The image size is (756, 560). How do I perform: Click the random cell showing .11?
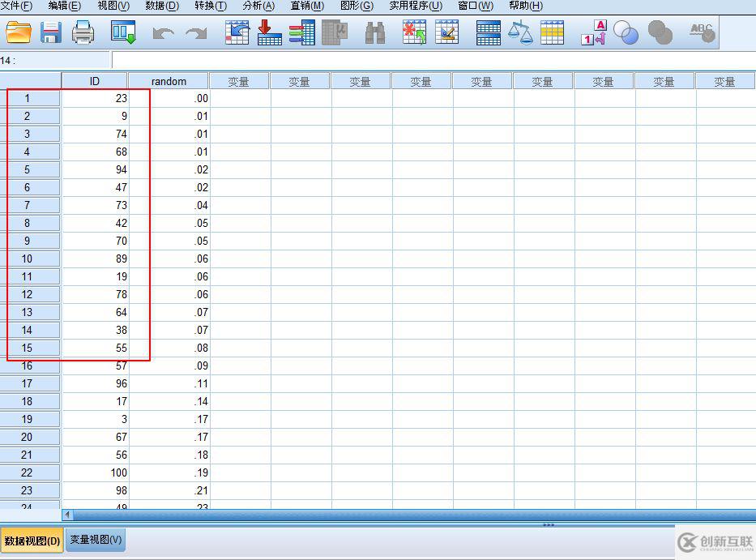tap(169, 384)
